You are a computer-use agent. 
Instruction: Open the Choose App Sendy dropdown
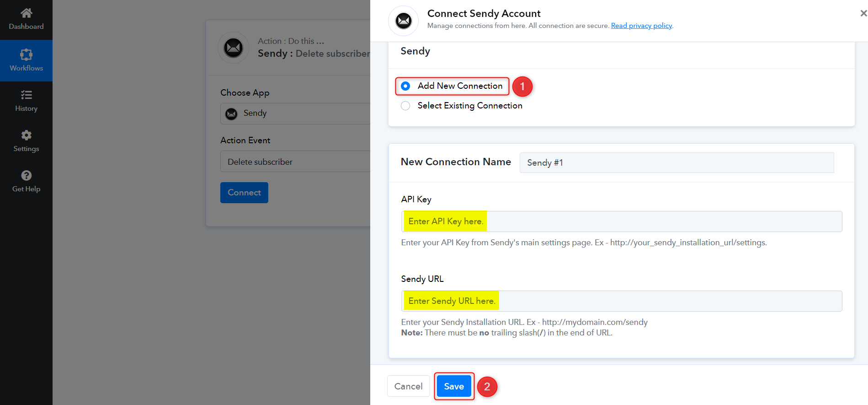[295, 113]
